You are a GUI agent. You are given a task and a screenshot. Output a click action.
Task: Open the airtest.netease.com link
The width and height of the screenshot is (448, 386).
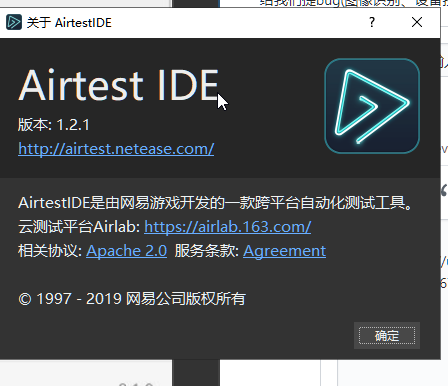116,149
